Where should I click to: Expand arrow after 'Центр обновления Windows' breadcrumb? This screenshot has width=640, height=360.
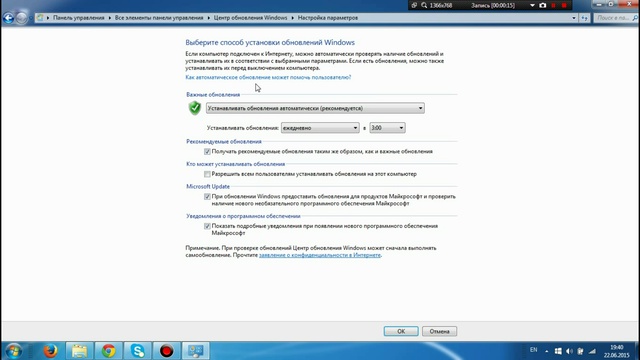[293, 18]
